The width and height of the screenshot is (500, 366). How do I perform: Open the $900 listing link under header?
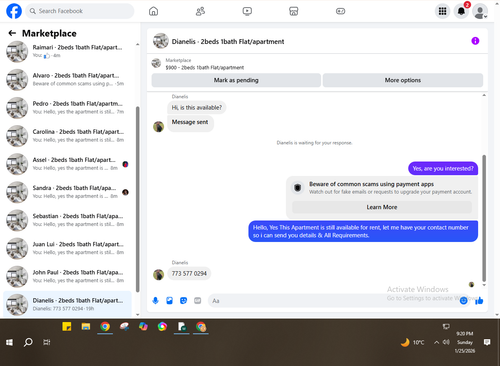[x=205, y=67]
